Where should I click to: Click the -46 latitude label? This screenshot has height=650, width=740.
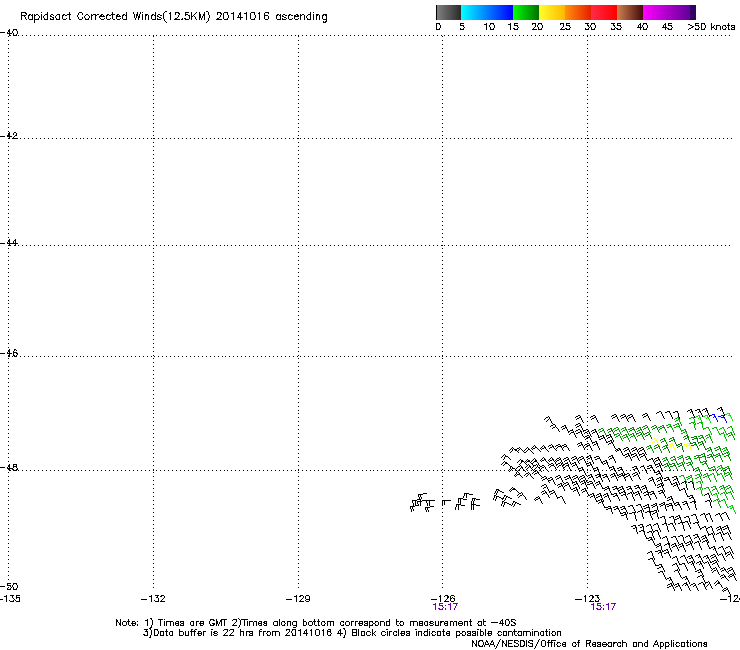[9, 354]
